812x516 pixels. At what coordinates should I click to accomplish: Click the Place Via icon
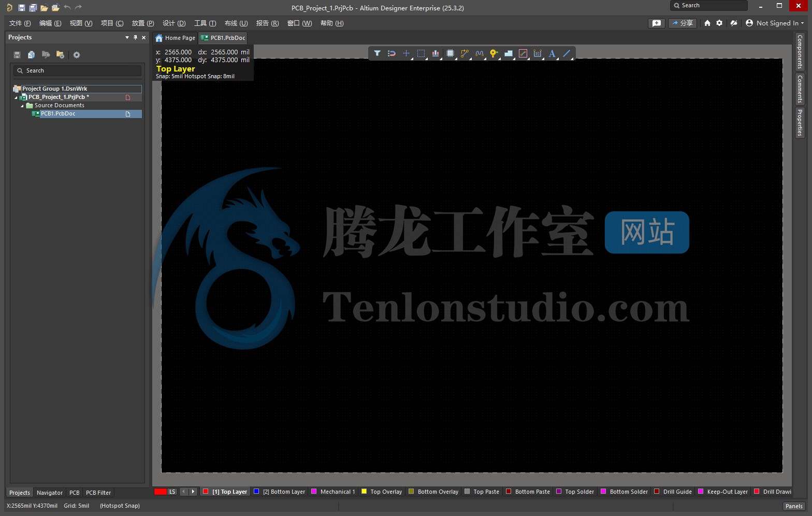(x=494, y=53)
